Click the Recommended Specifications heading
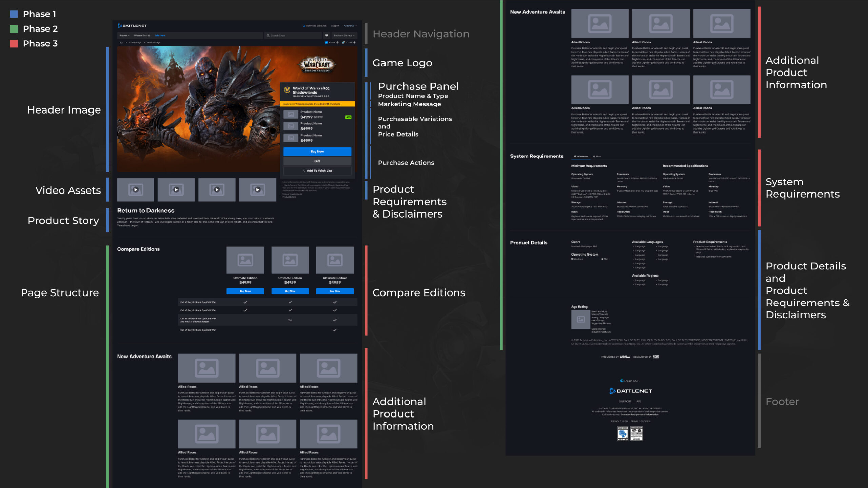 coord(685,166)
